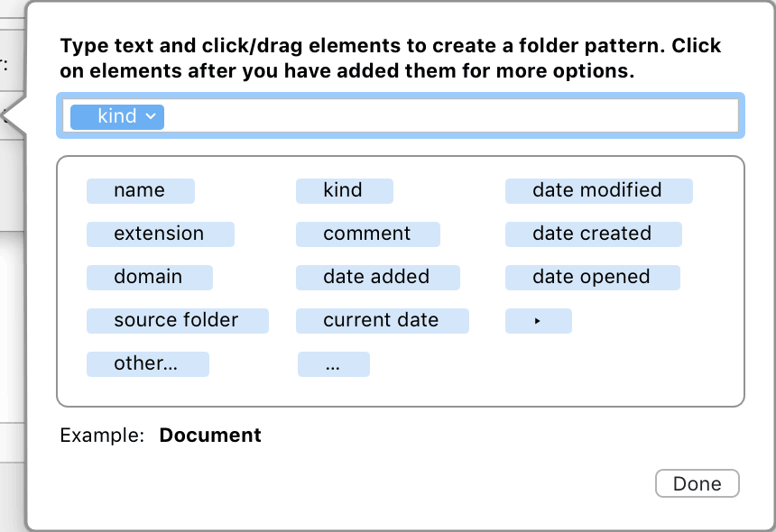Select the Example preview text Document
776x532 pixels.
coord(210,436)
